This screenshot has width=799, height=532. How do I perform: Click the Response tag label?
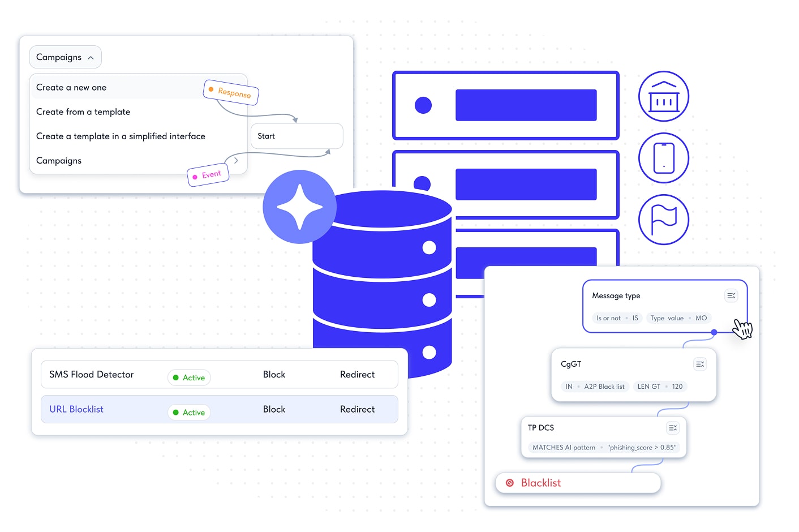pos(231,92)
